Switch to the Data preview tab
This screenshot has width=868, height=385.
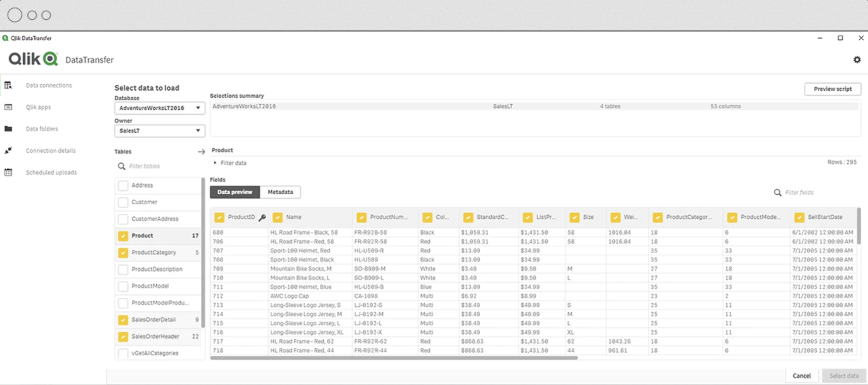coord(235,192)
